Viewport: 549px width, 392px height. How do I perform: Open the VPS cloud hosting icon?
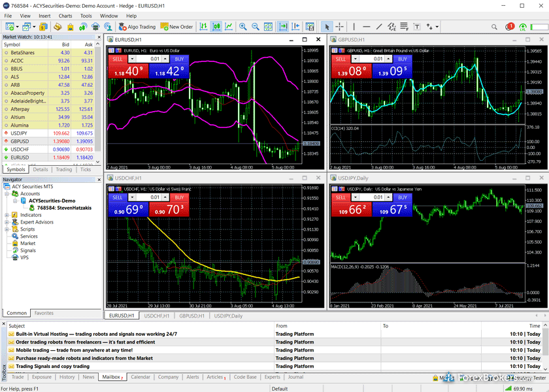(x=95, y=27)
